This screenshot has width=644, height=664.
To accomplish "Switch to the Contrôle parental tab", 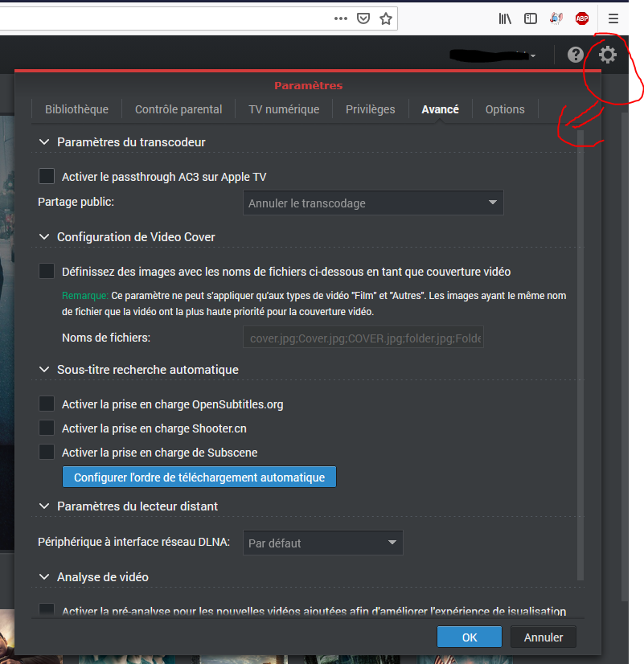I will 178,109.
